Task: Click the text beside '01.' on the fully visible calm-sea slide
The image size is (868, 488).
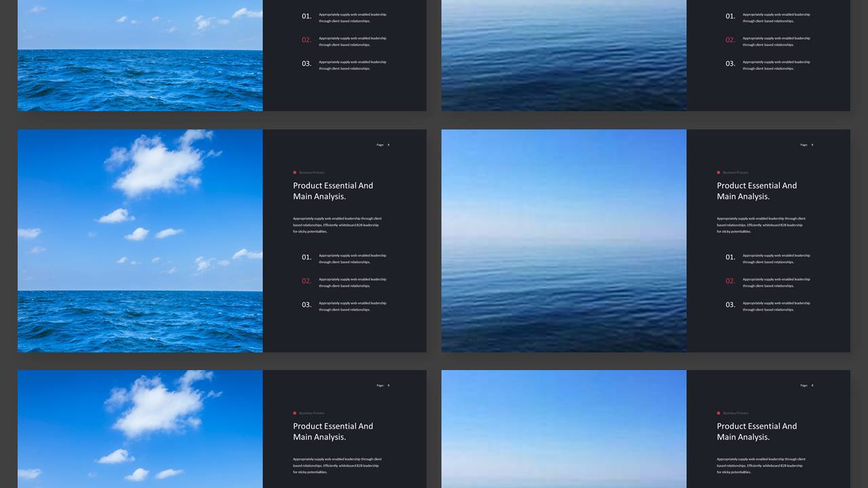Action: 776,259
